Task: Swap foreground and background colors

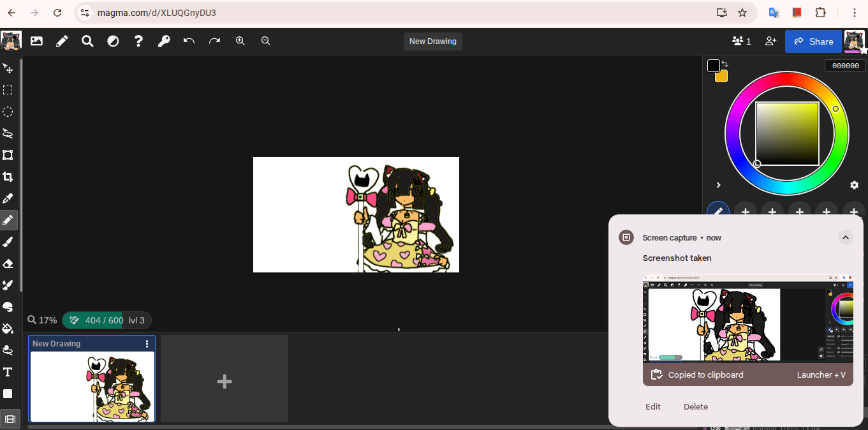Action: tap(725, 64)
